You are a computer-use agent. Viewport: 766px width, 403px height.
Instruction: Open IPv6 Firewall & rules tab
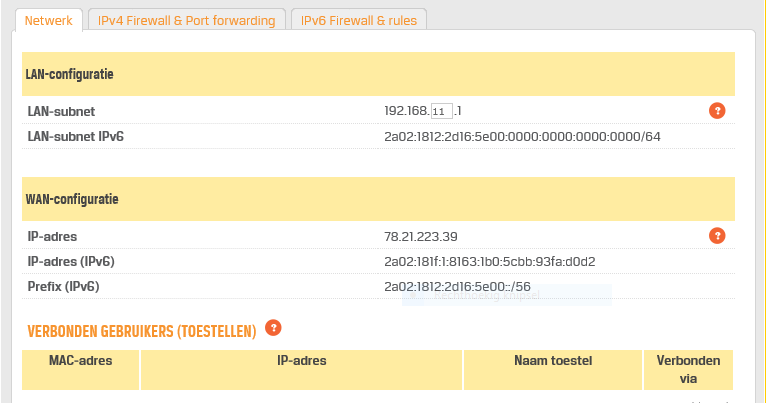tap(359, 21)
